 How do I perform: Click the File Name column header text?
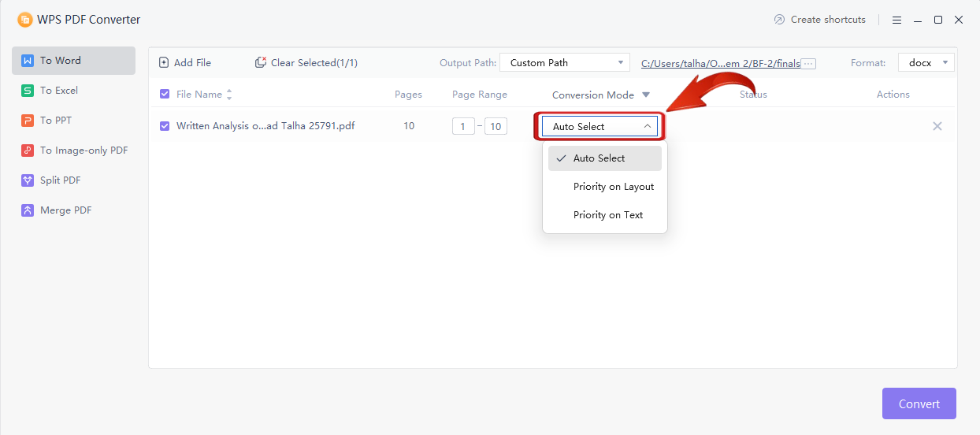(199, 95)
